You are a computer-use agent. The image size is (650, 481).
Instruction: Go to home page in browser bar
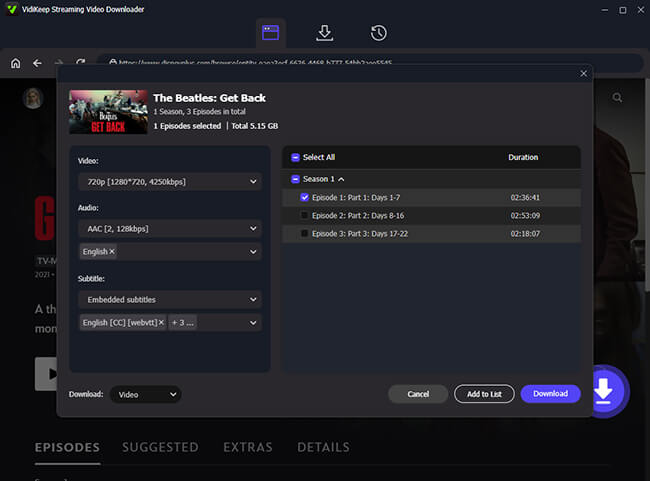[x=15, y=63]
